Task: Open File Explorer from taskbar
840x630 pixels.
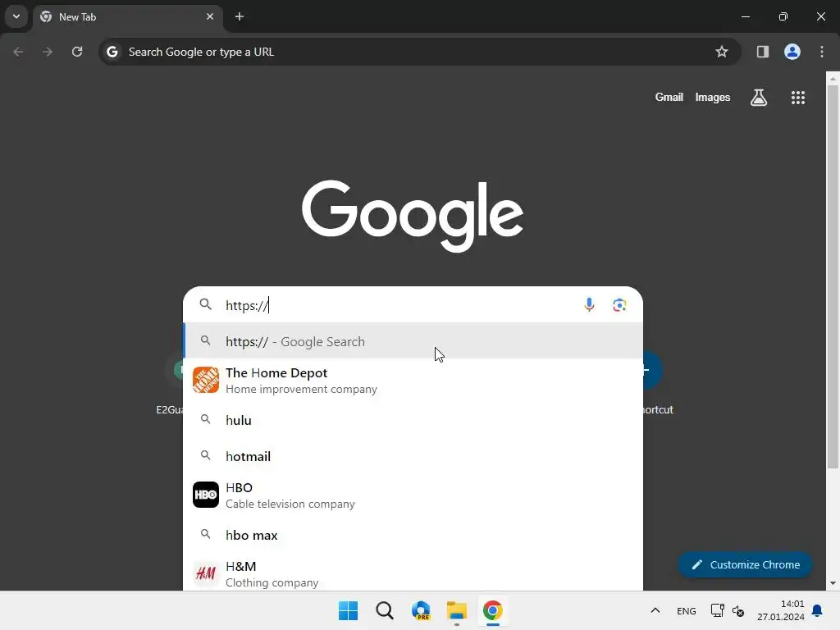Action: pyautogui.click(x=456, y=610)
